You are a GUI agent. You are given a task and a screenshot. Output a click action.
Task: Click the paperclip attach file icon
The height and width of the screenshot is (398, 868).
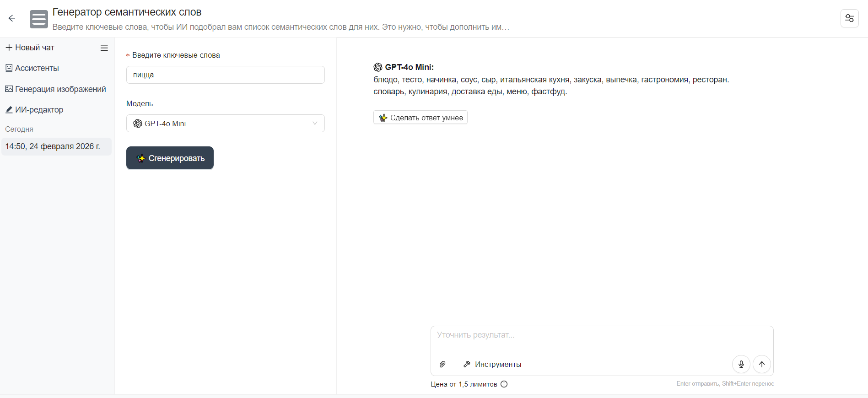pos(442,364)
